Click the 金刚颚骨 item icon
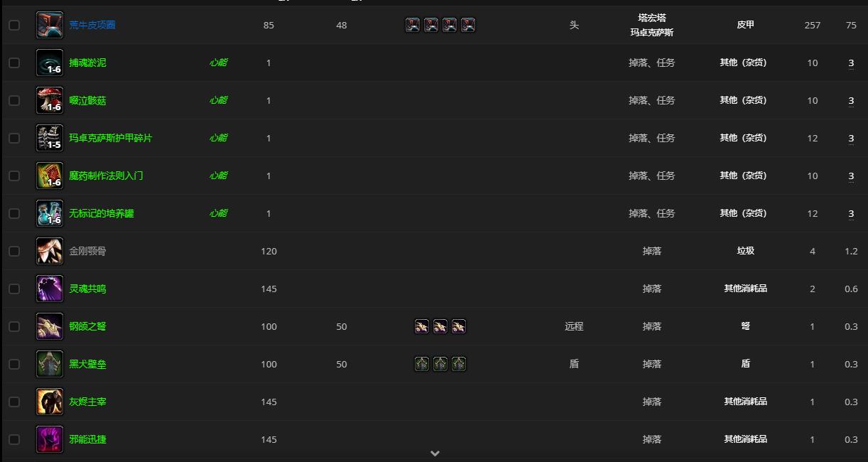This screenshot has height=462, width=868. coord(50,251)
